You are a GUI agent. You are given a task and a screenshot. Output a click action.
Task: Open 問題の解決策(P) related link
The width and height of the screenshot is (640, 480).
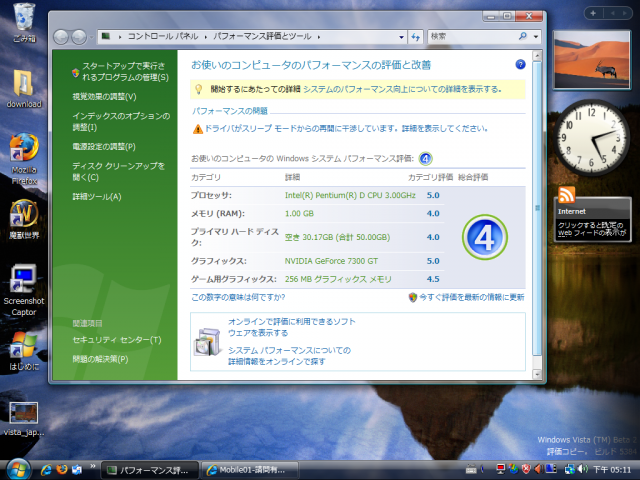coord(100,359)
